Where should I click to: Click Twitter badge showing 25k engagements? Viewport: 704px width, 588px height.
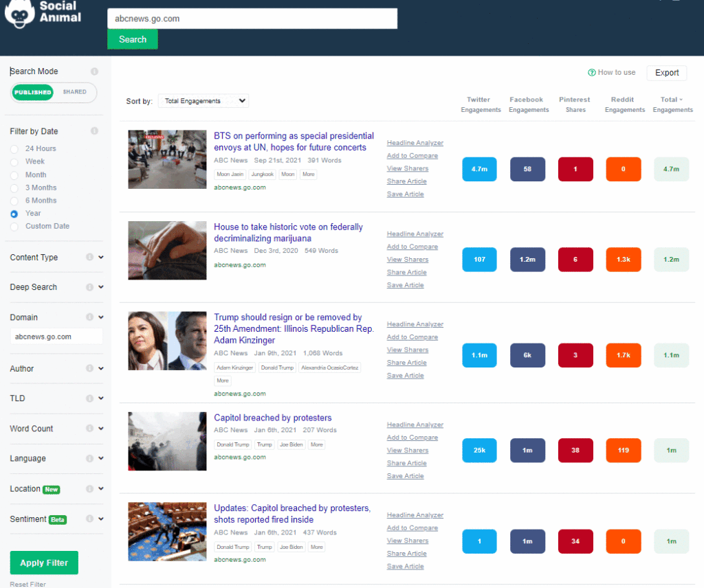click(479, 451)
